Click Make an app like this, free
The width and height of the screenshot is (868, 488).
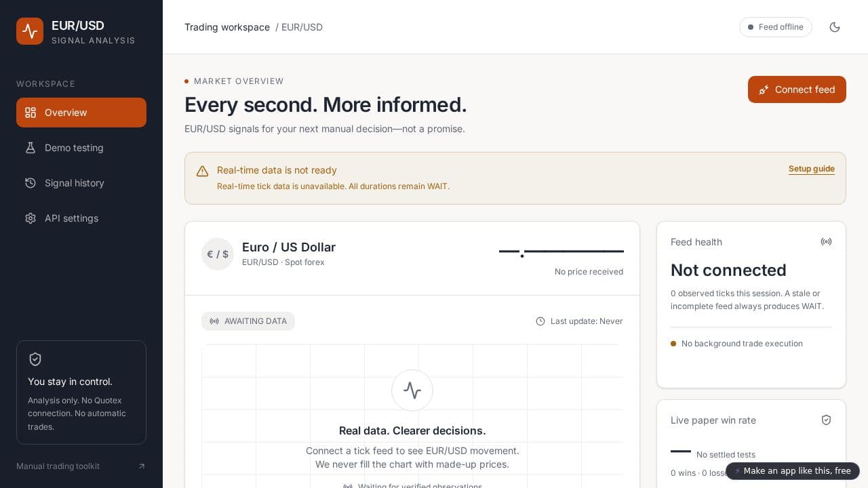(x=792, y=471)
